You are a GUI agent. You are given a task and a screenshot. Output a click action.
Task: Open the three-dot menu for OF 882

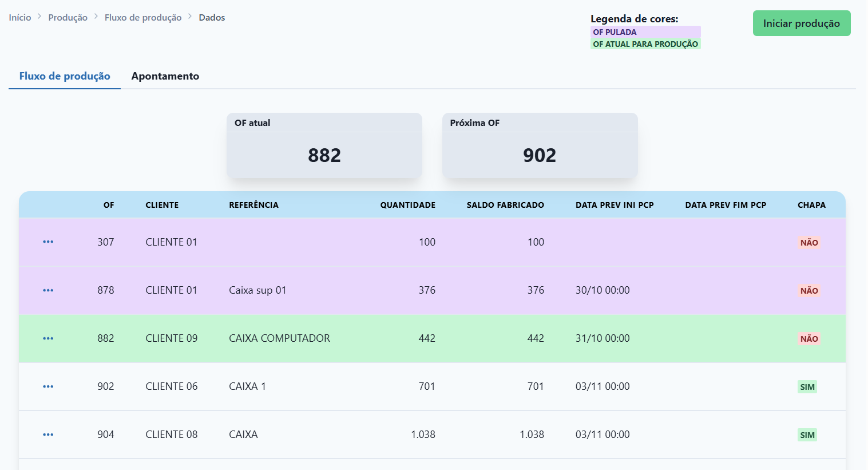pyautogui.click(x=48, y=338)
